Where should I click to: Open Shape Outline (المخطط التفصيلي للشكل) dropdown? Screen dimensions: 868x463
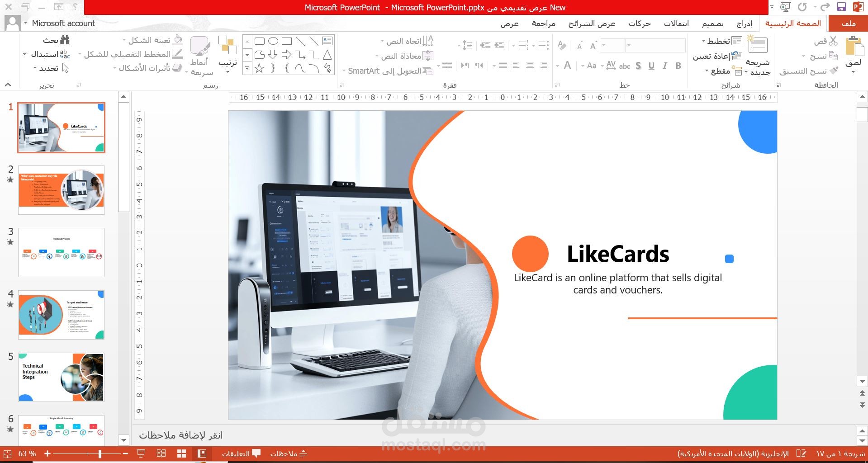pyautogui.click(x=130, y=54)
